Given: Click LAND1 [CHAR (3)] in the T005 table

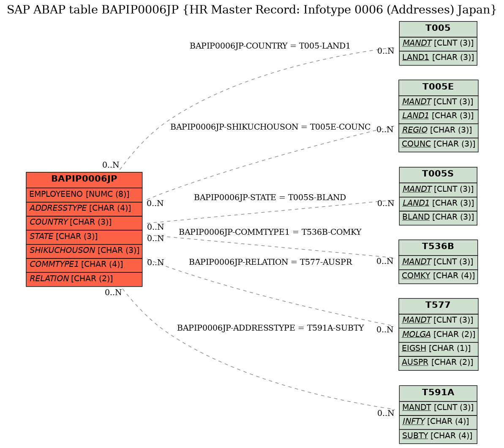Looking at the screenshot, I should [x=438, y=58].
